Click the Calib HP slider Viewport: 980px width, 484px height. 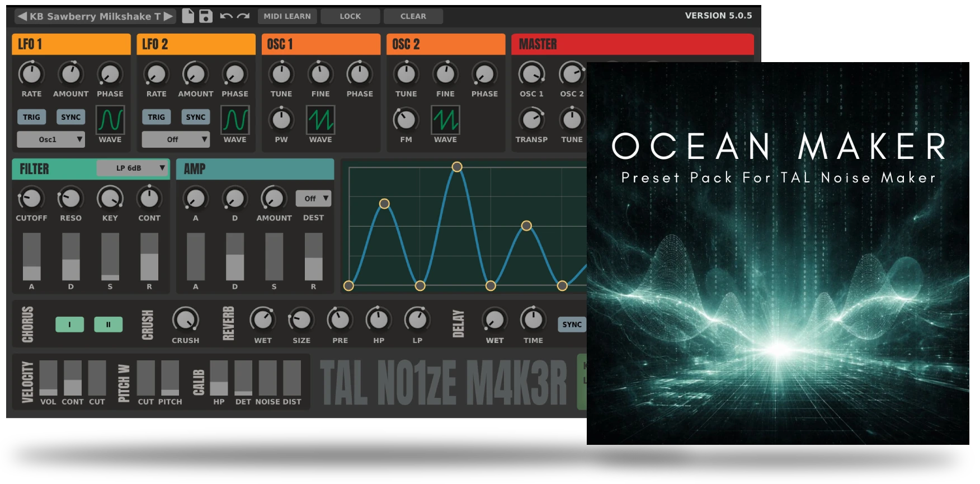tap(219, 378)
